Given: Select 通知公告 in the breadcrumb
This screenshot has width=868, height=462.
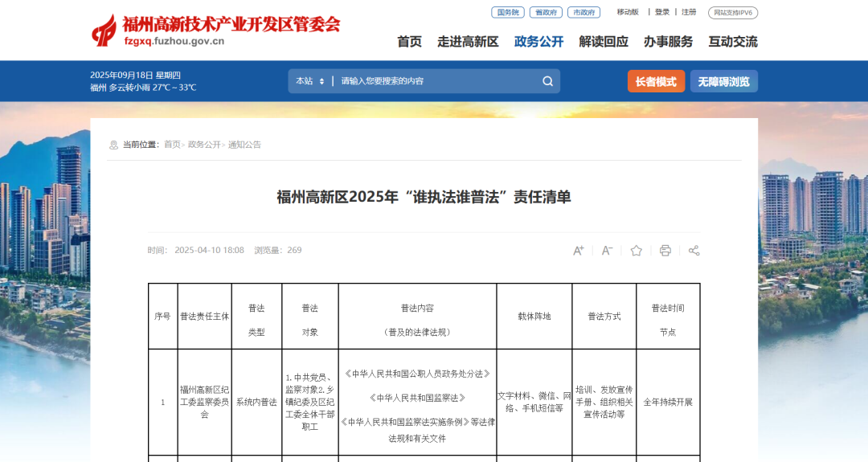Looking at the screenshot, I should tap(244, 145).
